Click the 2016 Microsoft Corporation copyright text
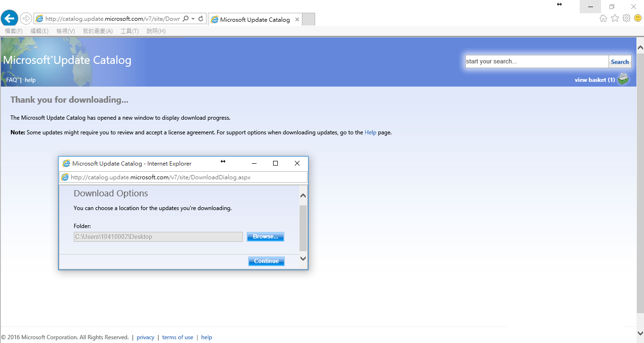644x343 pixels. tap(65, 337)
